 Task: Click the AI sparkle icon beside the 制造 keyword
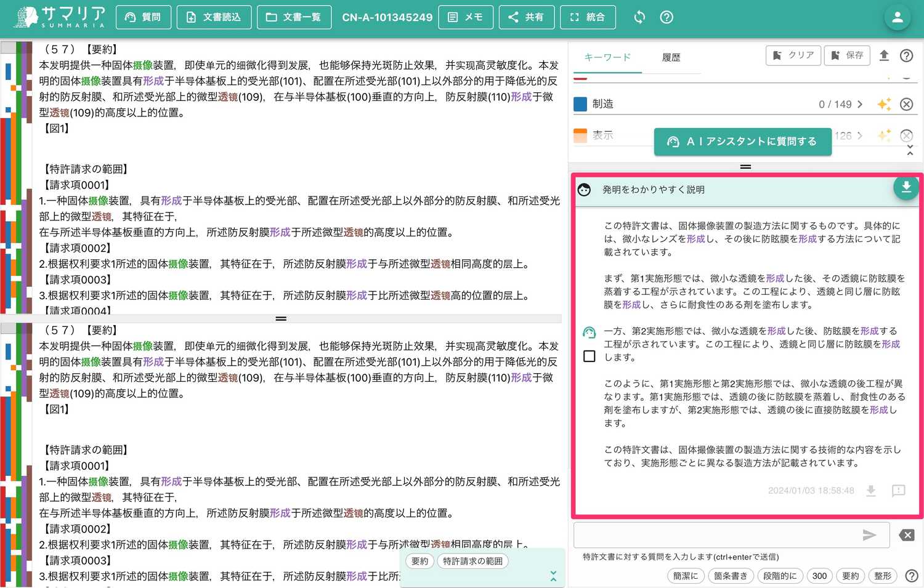pos(884,104)
